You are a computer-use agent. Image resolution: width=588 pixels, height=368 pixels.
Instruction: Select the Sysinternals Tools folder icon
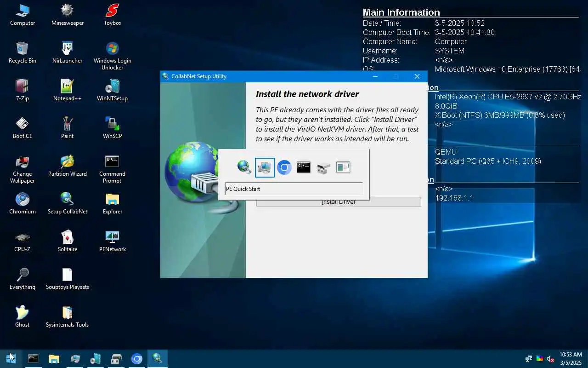click(x=67, y=316)
